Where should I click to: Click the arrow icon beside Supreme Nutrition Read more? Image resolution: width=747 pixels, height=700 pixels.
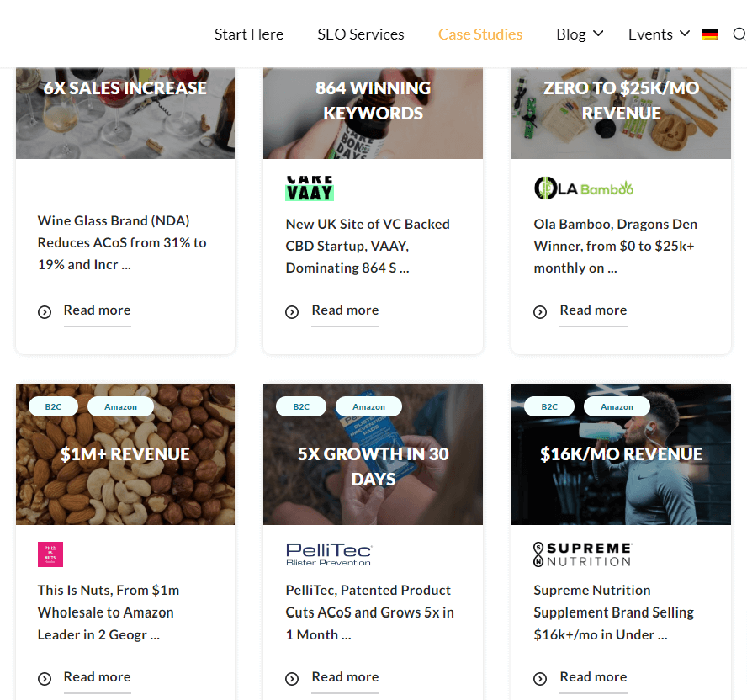point(540,679)
